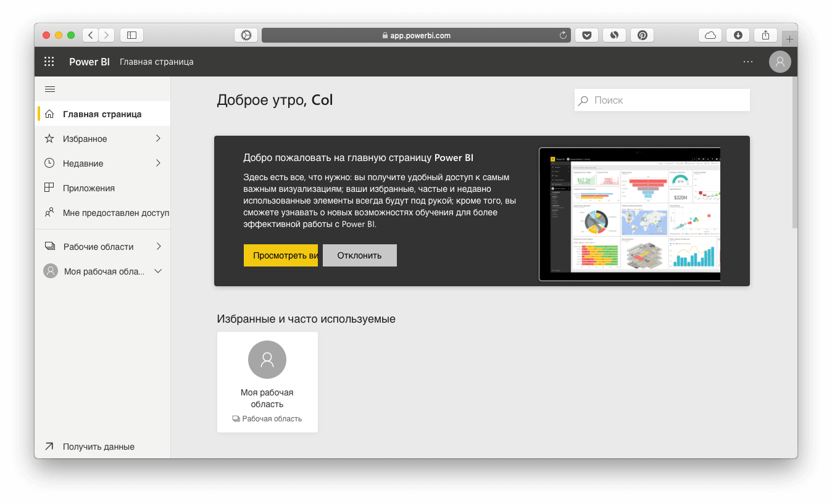This screenshot has width=832, height=504.
Task: Open the Моя рабочая область card
Action: pyautogui.click(x=267, y=382)
